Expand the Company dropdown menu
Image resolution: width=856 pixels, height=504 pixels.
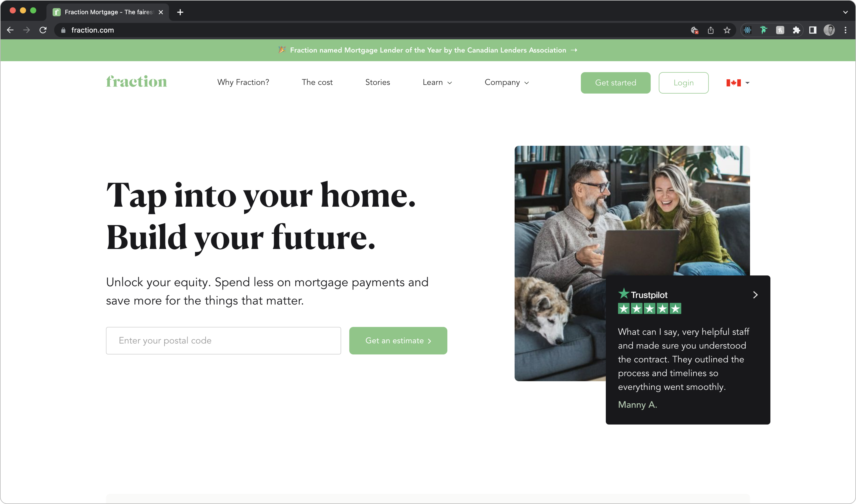click(x=507, y=83)
